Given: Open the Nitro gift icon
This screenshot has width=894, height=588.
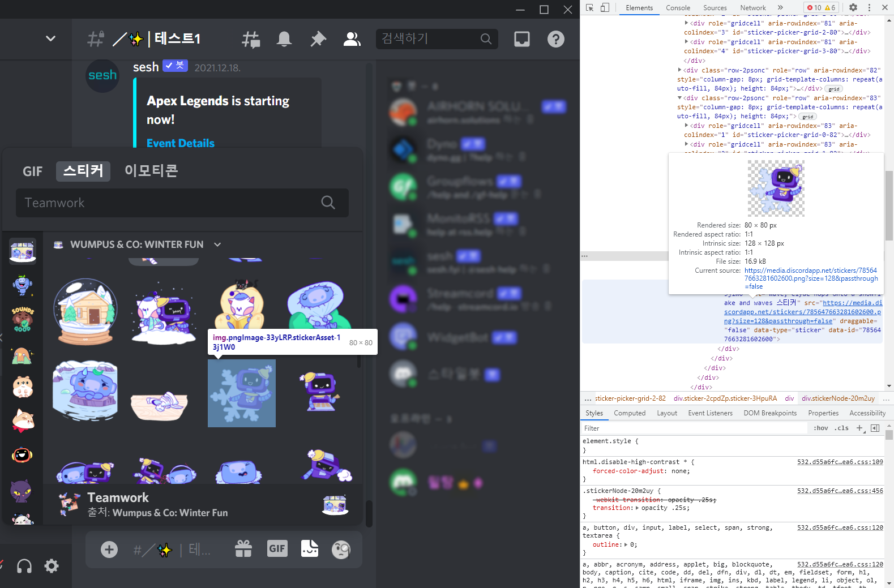Looking at the screenshot, I should pyautogui.click(x=243, y=548).
